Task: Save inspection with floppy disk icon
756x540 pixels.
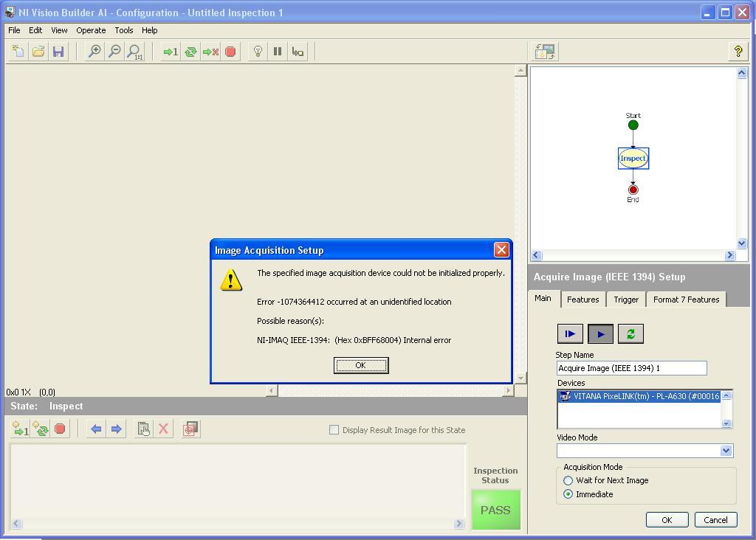Action: coord(58,52)
